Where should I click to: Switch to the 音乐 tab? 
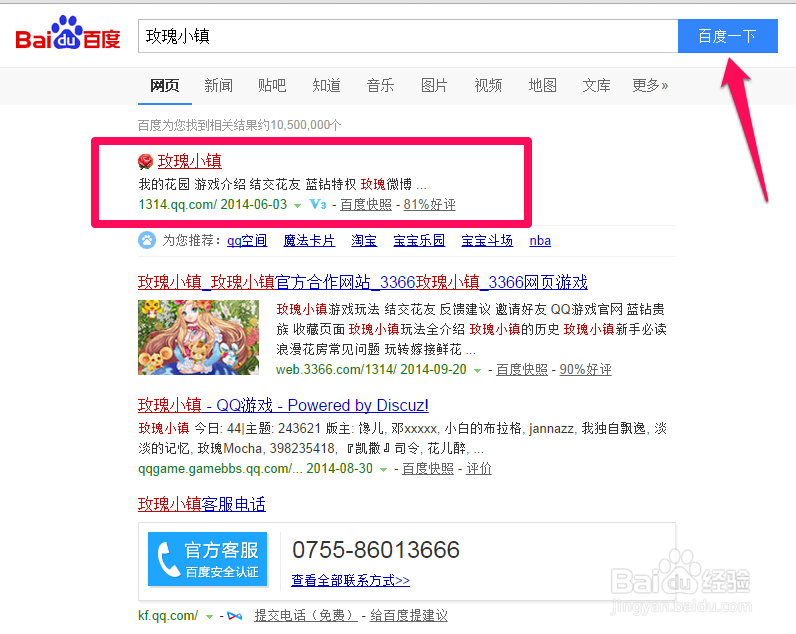coord(380,85)
